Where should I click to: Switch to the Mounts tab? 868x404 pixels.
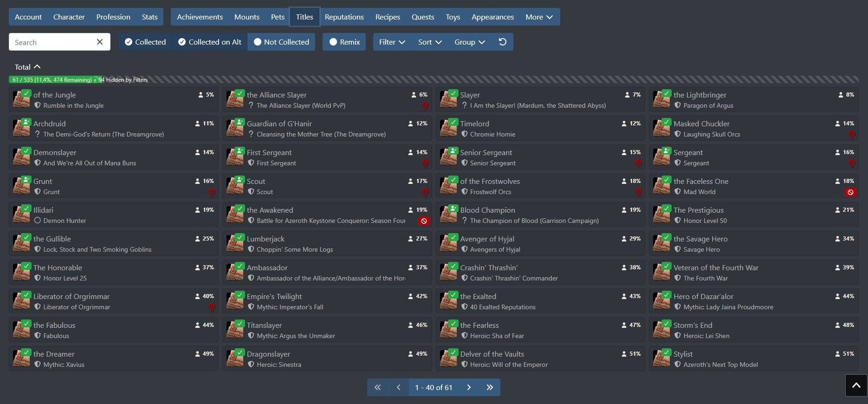coord(247,17)
